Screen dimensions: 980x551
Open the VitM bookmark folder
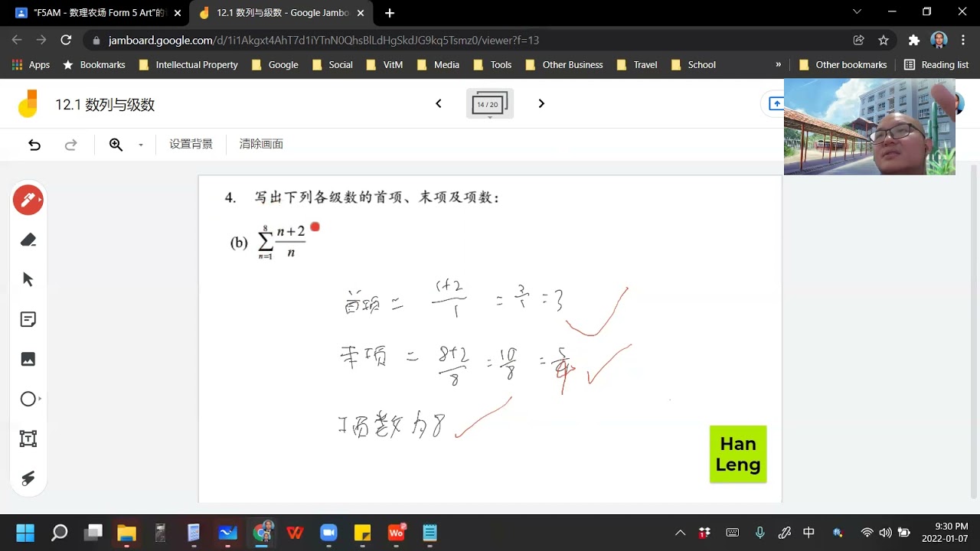click(385, 65)
